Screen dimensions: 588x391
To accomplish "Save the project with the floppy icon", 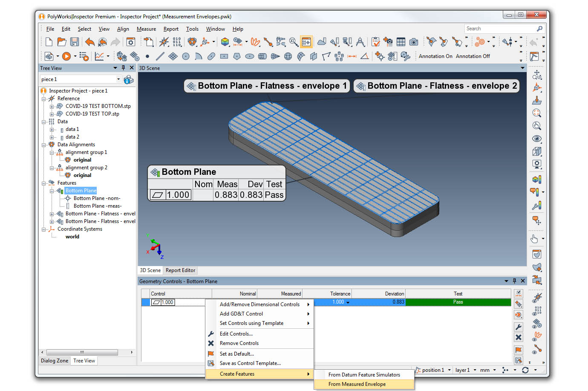I will click(x=75, y=42).
